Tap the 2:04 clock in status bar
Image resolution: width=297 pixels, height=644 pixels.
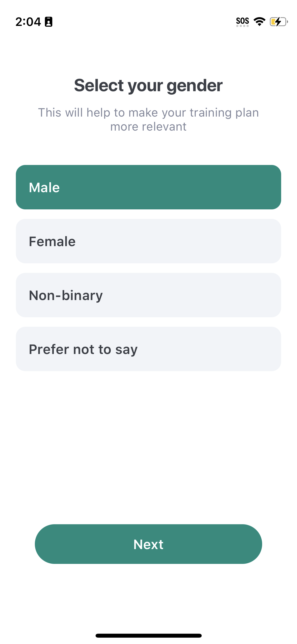(28, 22)
